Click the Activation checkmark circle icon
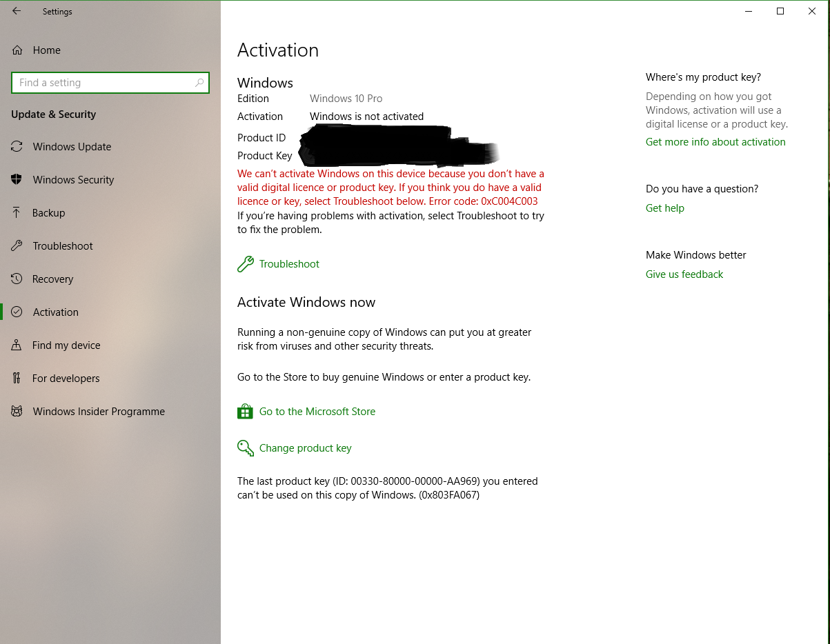830x644 pixels. click(17, 312)
